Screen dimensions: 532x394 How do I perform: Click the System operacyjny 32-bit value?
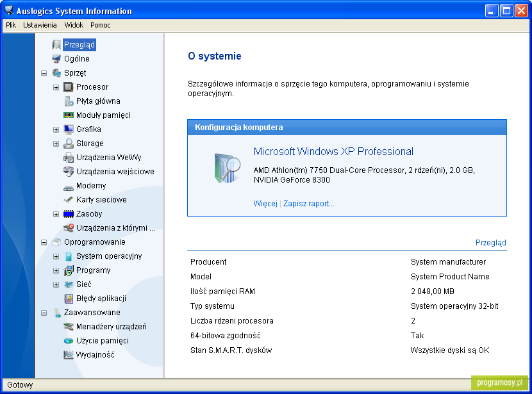click(454, 306)
